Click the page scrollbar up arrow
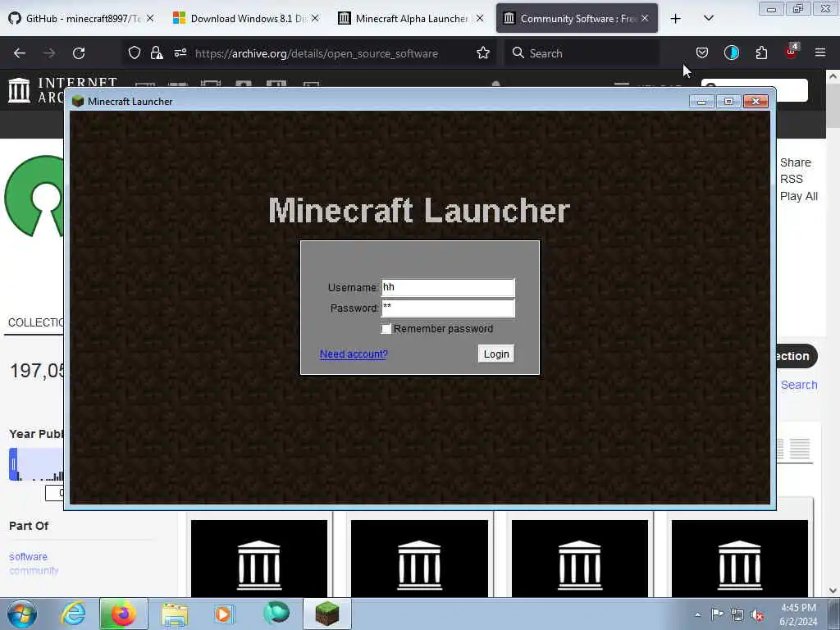This screenshot has width=840, height=630. click(x=833, y=76)
